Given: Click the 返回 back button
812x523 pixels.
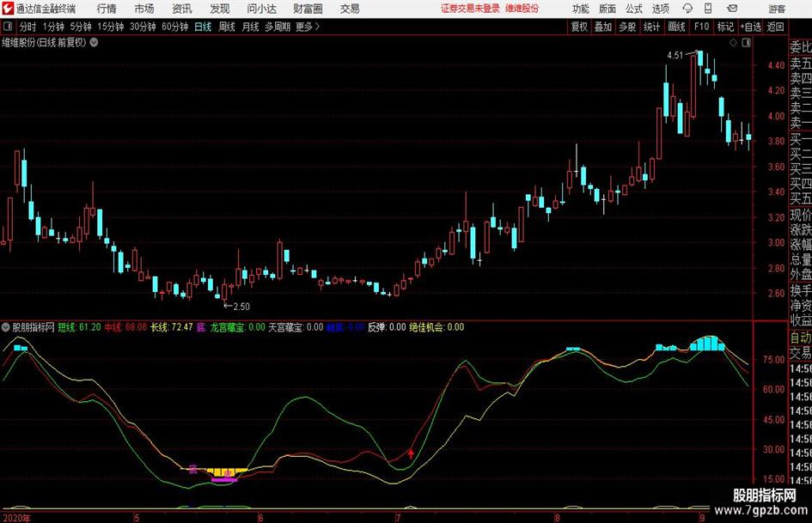Looking at the screenshot, I should pyautogui.click(x=775, y=27).
